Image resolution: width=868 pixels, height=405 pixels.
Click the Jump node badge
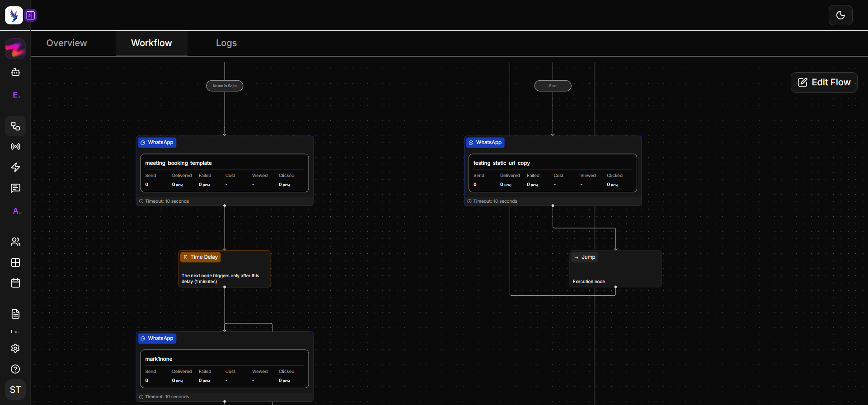(x=585, y=257)
